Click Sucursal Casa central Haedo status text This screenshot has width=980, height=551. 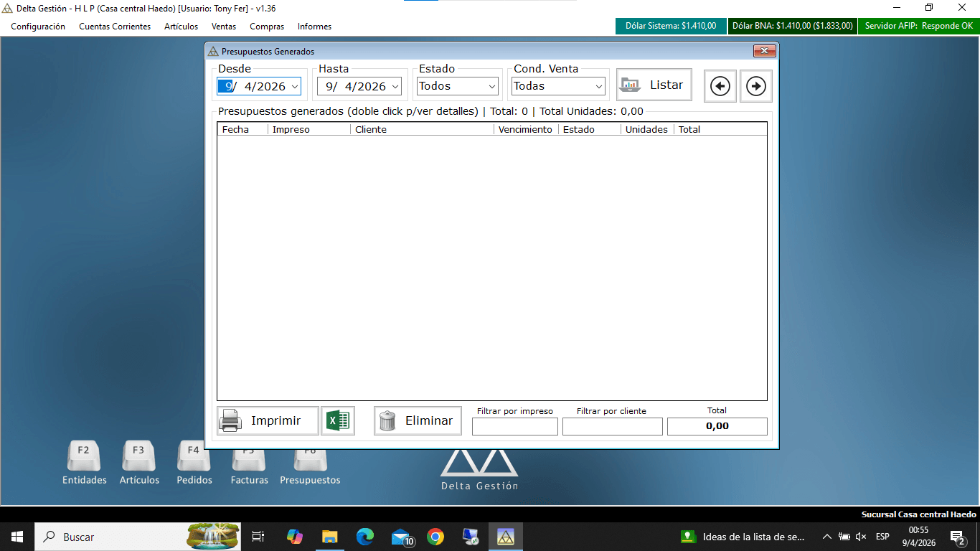tap(918, 514)
